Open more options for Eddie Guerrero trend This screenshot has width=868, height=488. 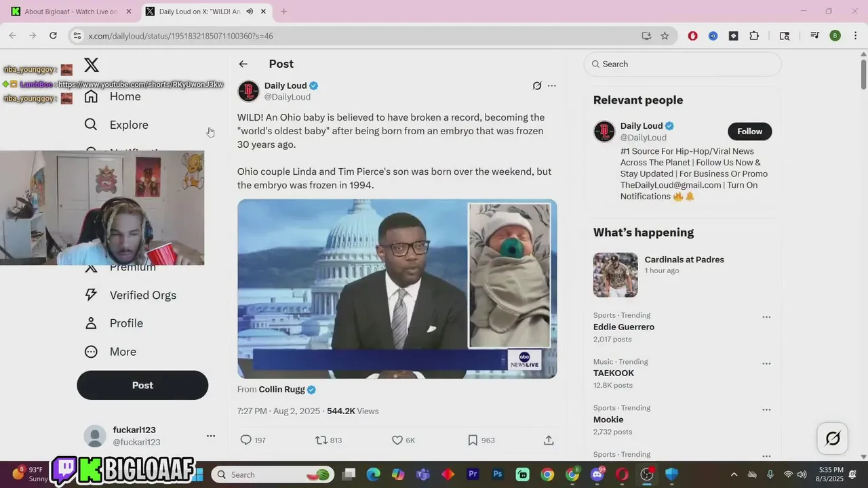pos(766,317)
